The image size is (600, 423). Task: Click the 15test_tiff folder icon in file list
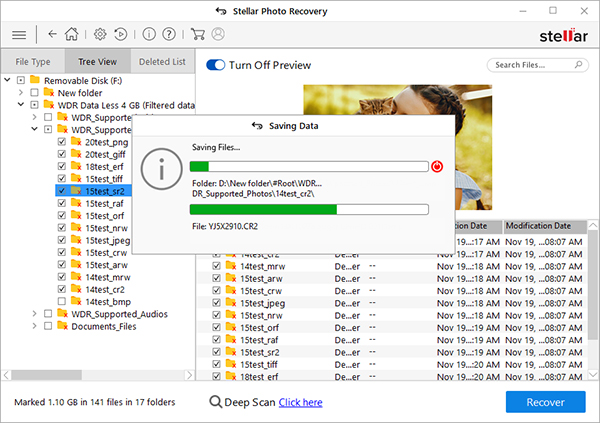coord(231,364)
